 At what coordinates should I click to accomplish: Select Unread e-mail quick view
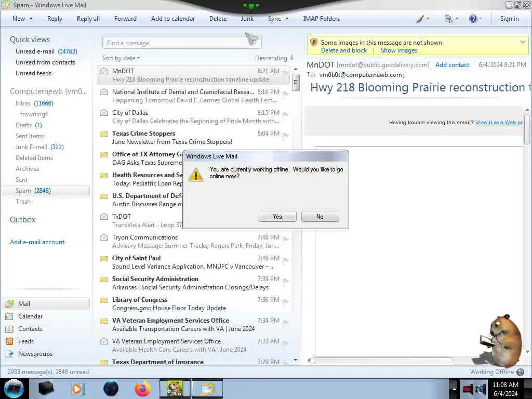(x=46, y=51)
